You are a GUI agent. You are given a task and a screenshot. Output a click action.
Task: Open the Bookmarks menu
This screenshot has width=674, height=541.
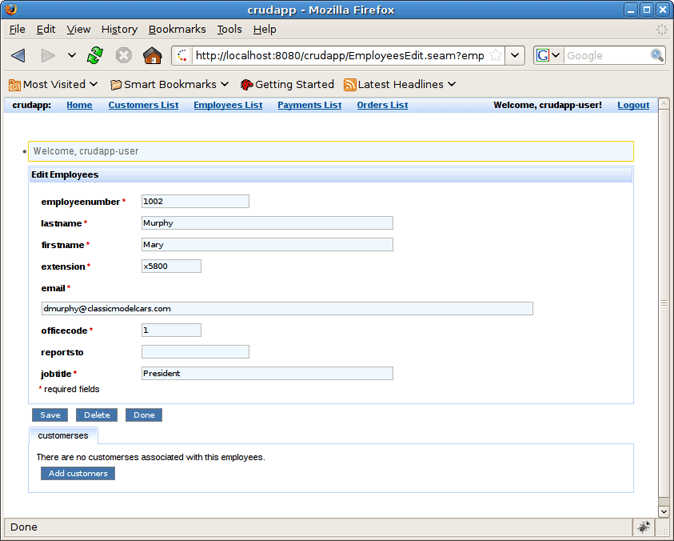[x=177, y=30]
